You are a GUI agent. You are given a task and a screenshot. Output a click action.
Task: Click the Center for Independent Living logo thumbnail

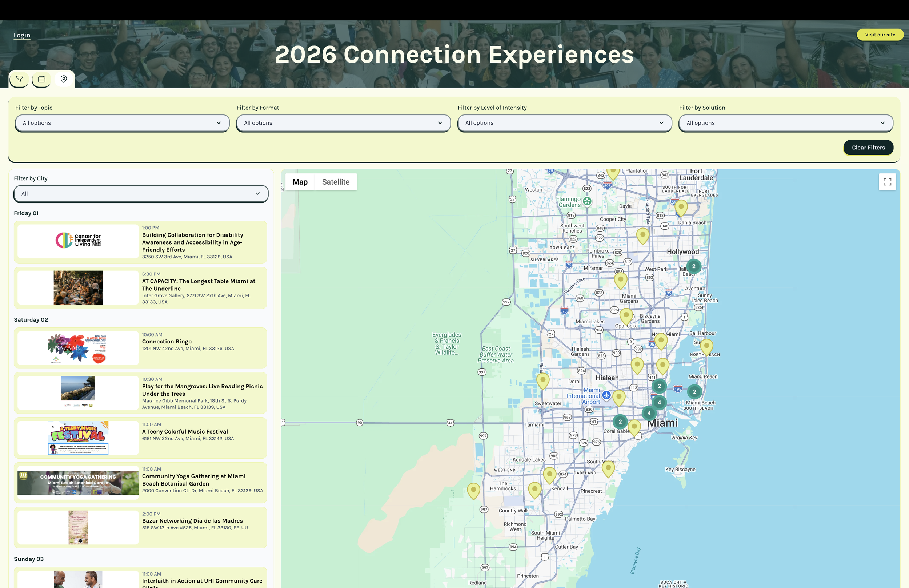pos(78,241)
